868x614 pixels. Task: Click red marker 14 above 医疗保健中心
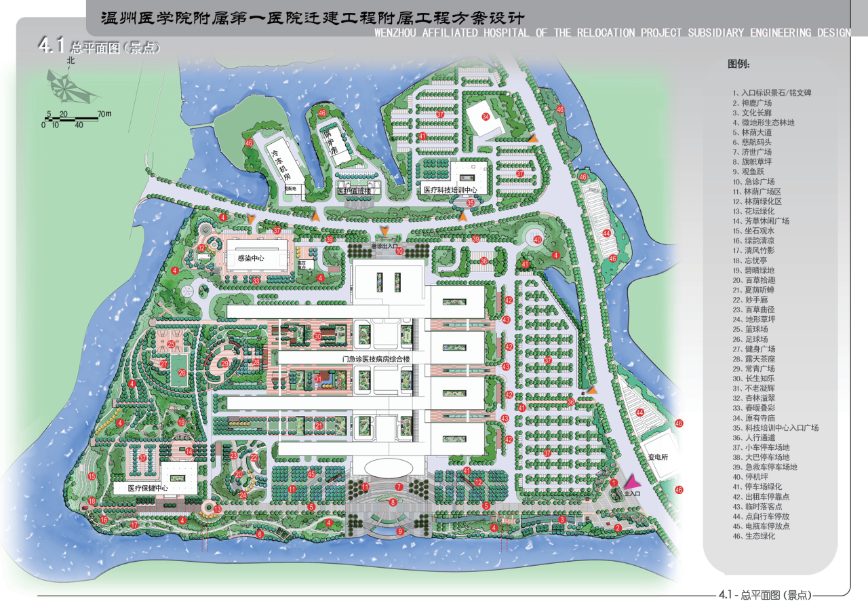click(189, 450)
